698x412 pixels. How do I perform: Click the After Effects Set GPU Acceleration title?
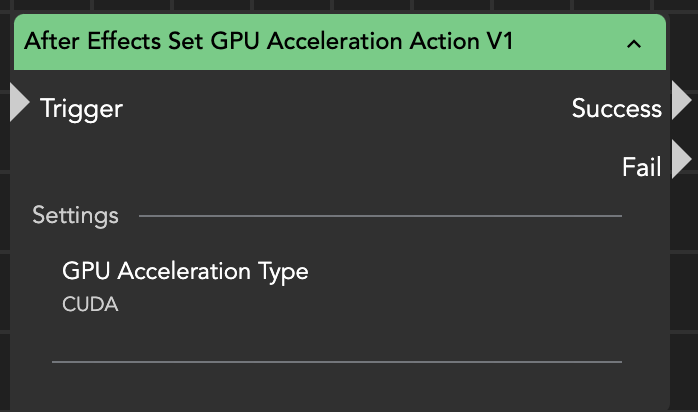click(x=268, y=42)
